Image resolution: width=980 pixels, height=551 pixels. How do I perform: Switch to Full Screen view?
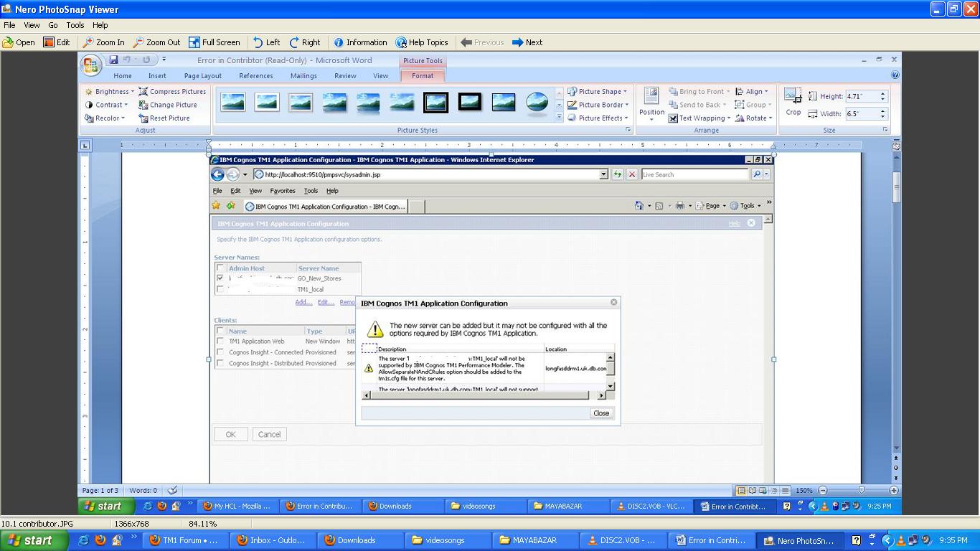click(x=215, y=42)
